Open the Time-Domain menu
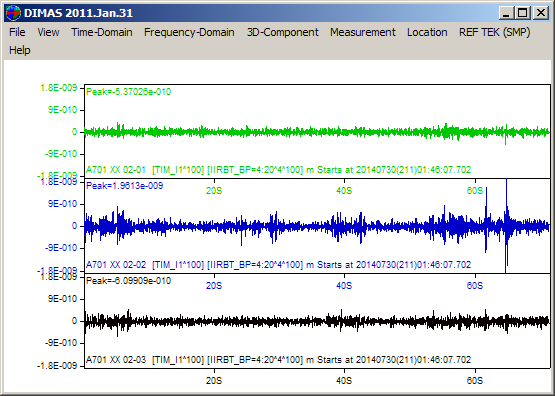555x396 pixels. (102, 32)
